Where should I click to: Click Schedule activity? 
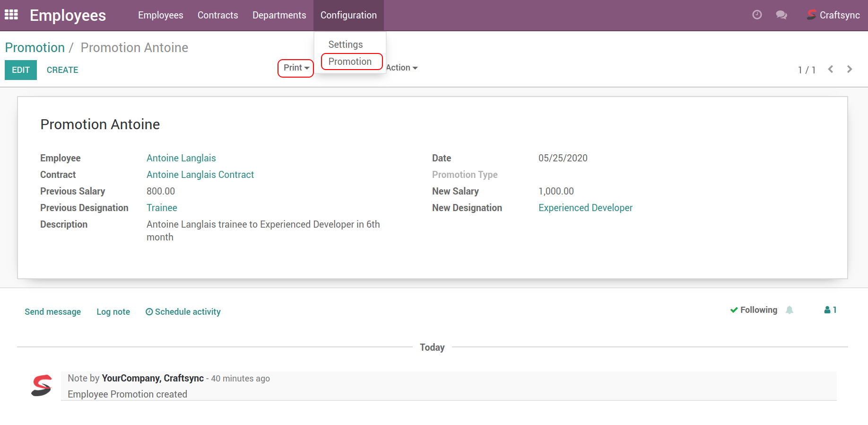coord(183,312)
